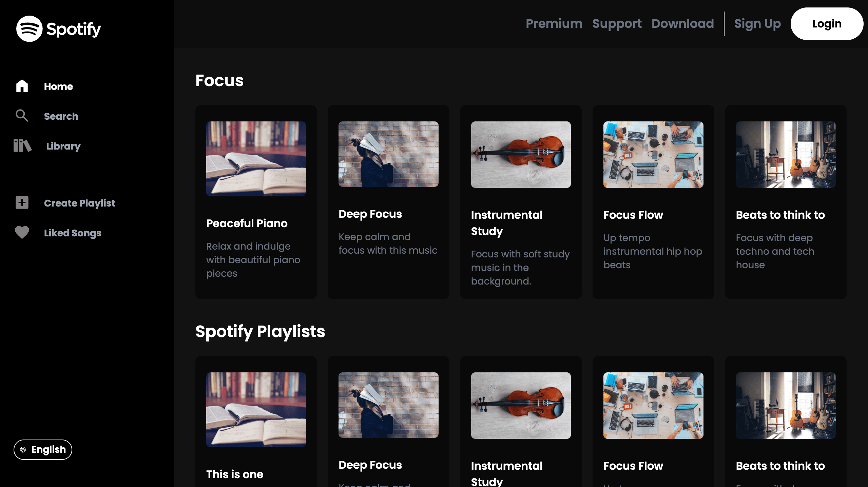
Task: Open the Peaceful Piano book thumbnail
Action: tap(256, 158)
